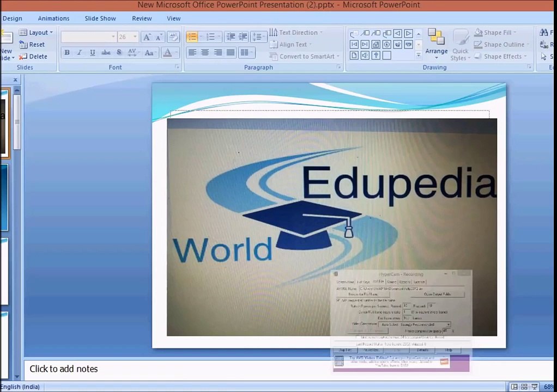Open the Animations ribbon tab

click(x=53, y=19)
